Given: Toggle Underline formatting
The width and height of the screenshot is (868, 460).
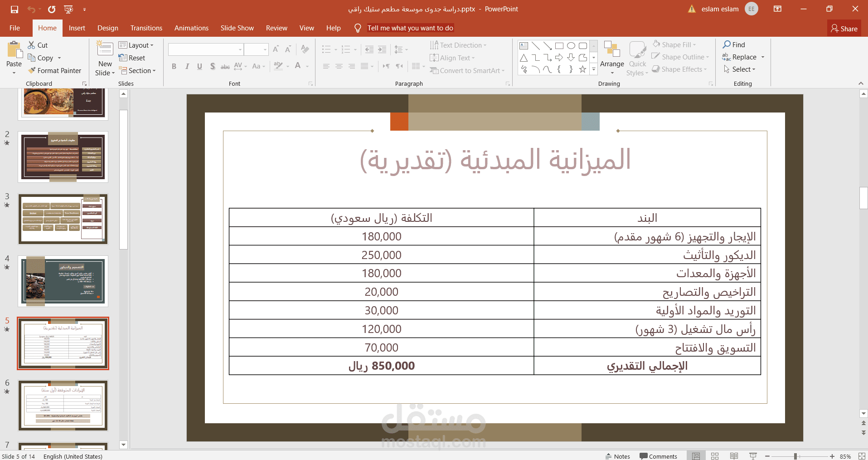Looking at the screenshot, I should point(199,66).
